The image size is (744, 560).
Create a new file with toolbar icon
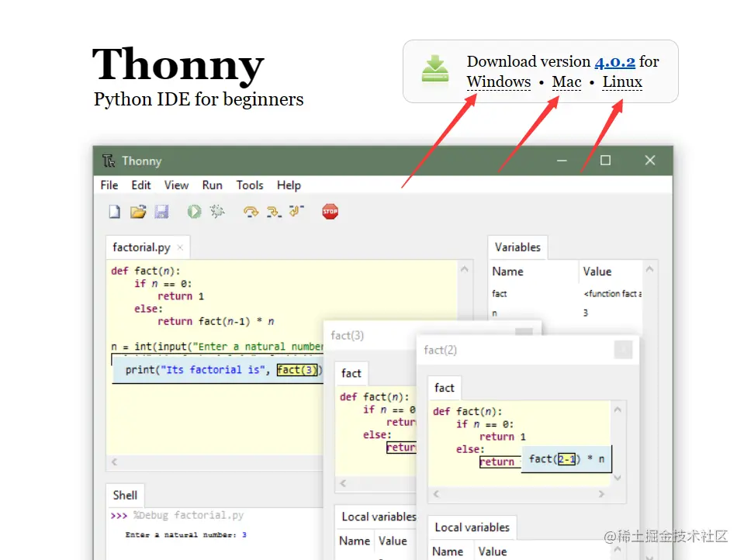pyautogui.click(x=114, y=212)
